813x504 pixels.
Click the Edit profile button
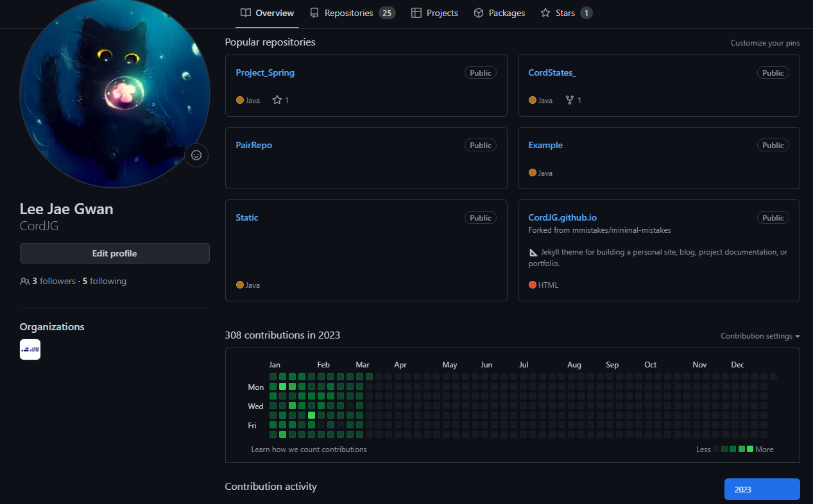point(115,253)
